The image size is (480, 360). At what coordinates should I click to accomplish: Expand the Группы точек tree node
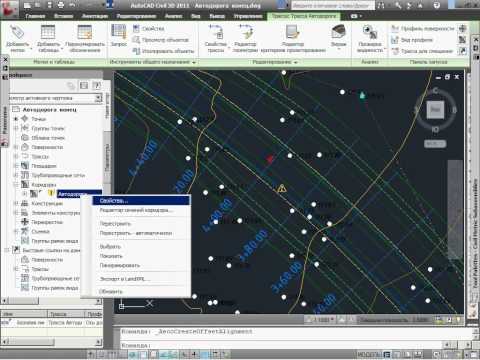16,128
